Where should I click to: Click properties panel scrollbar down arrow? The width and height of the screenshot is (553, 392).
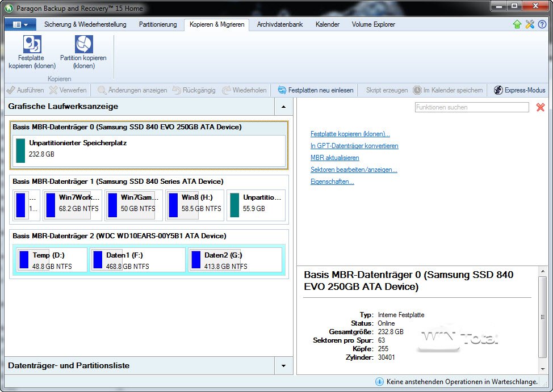point(543,369)
